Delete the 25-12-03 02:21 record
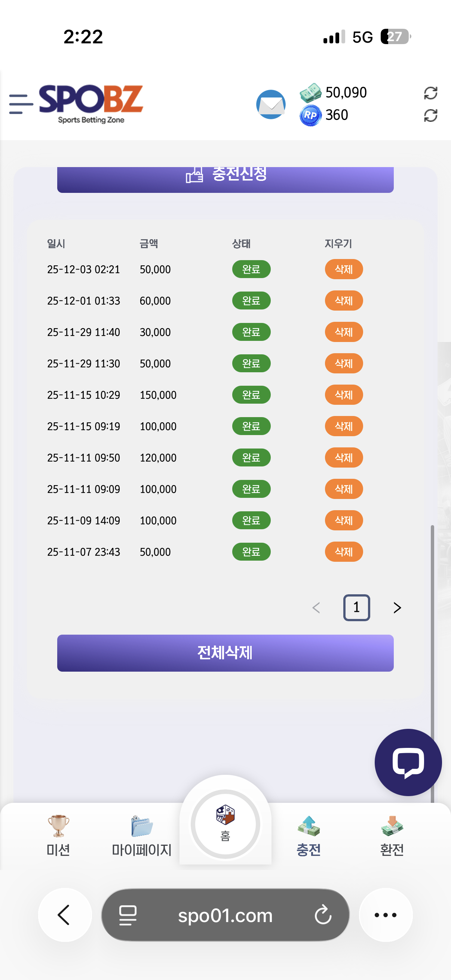The image size is (451, 980). pyautogui.click(x=343, y=269)
